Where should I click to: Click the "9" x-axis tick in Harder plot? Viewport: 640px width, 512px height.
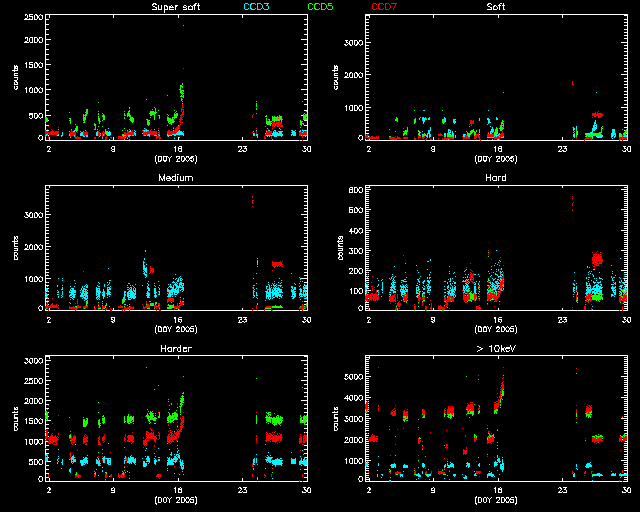(113, 490)
